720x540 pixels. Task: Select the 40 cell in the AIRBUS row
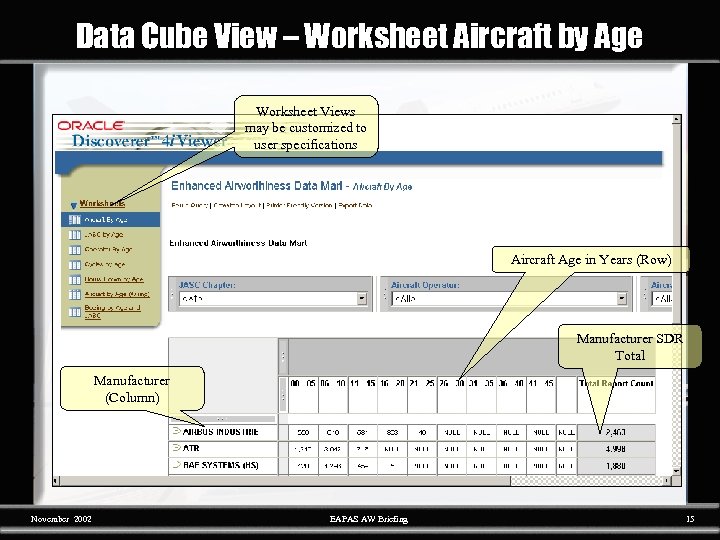[x=422, y=433]
